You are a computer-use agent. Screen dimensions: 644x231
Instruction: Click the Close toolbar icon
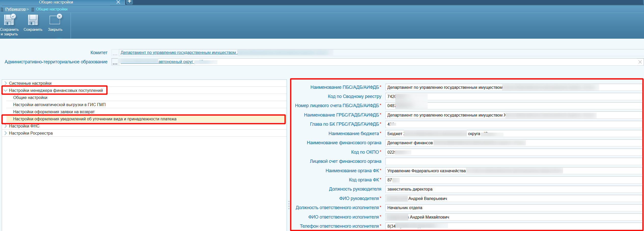pyautogui.click(x=55, y=20)
